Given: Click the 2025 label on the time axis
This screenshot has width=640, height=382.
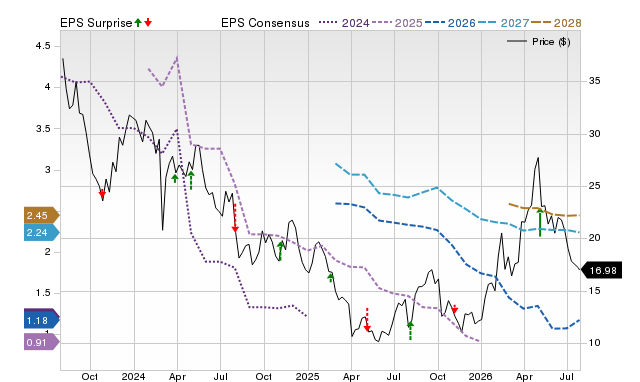Looking at the screenshot, I should click(x=307, y=376).
